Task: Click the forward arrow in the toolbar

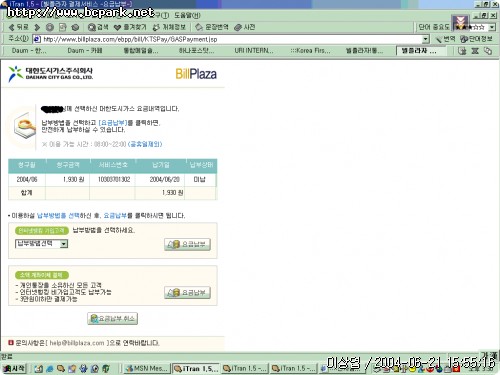Action: click(37, 27)
